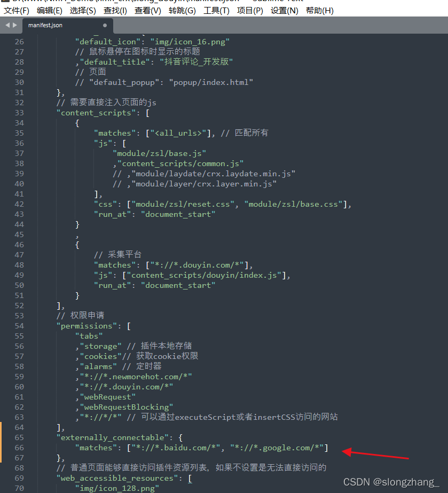Click the commented crx.laydate.min.js line

204,174
